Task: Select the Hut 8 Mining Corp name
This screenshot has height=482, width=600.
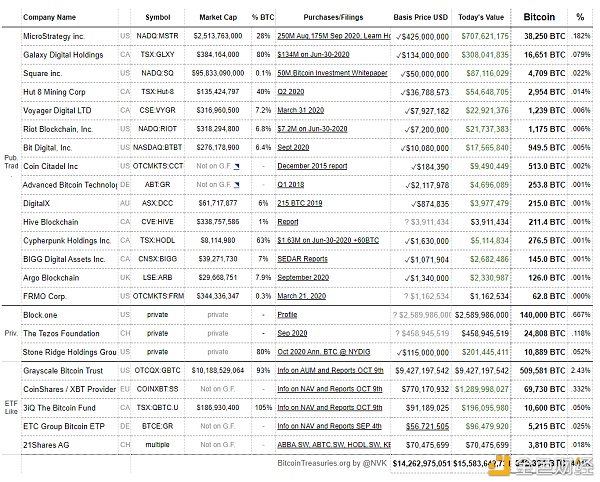Action: click(54, 92)
